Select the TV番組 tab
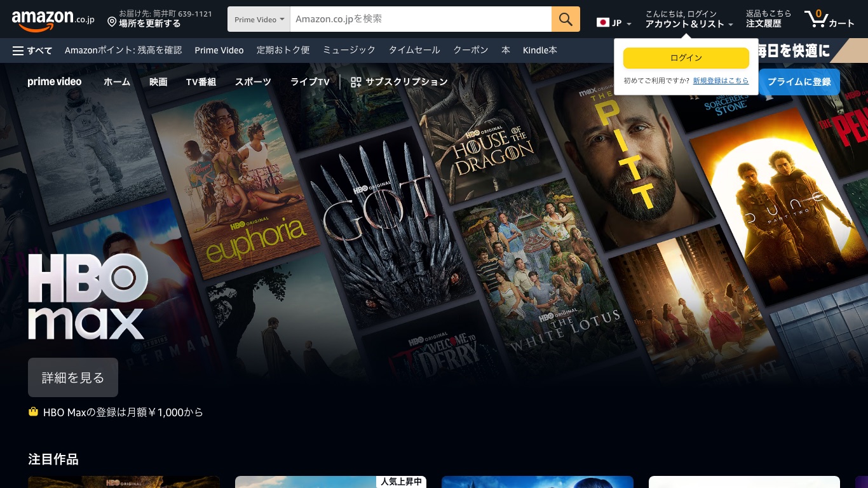The image size is (868, 488). coord(201,82)
